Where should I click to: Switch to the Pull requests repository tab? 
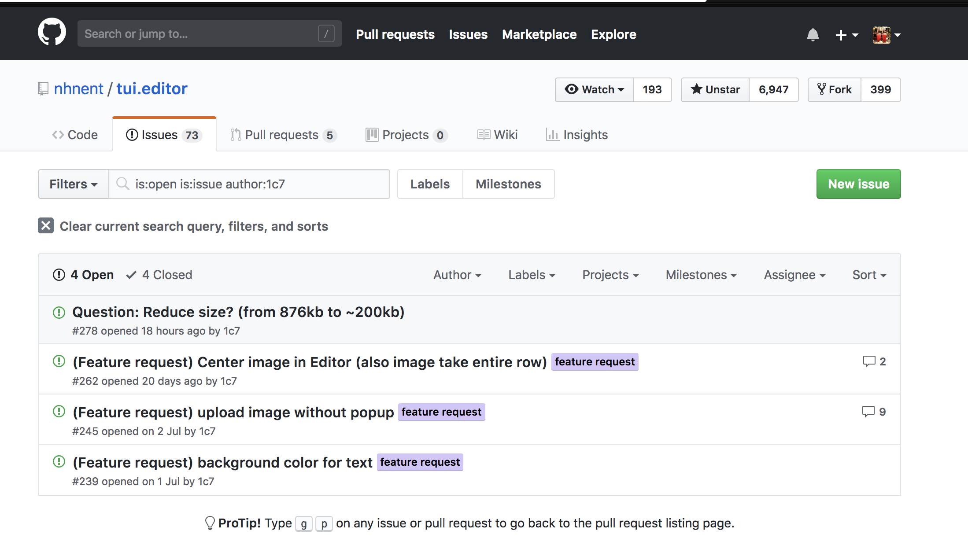pos(283,135)
